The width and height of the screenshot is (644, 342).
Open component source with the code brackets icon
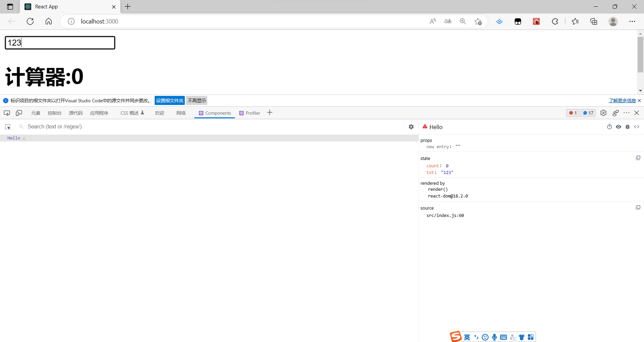[x=637, y=127]
